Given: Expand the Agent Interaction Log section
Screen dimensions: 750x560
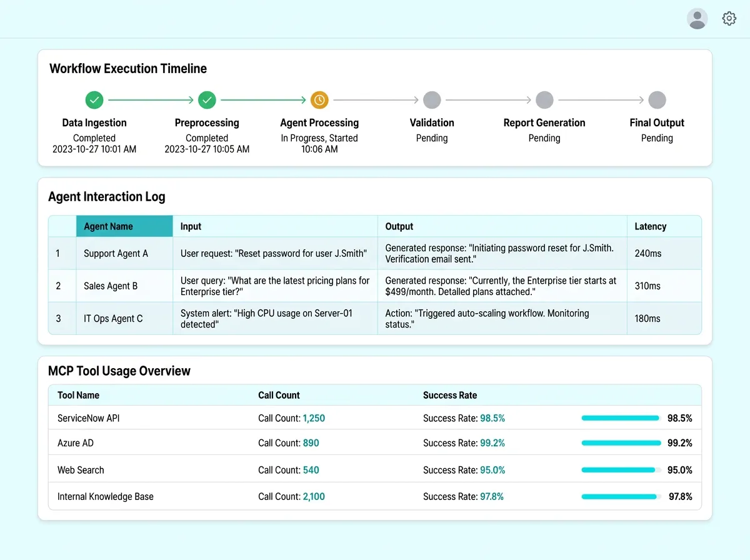Looking at the screenshot, I should pos(107,196).
